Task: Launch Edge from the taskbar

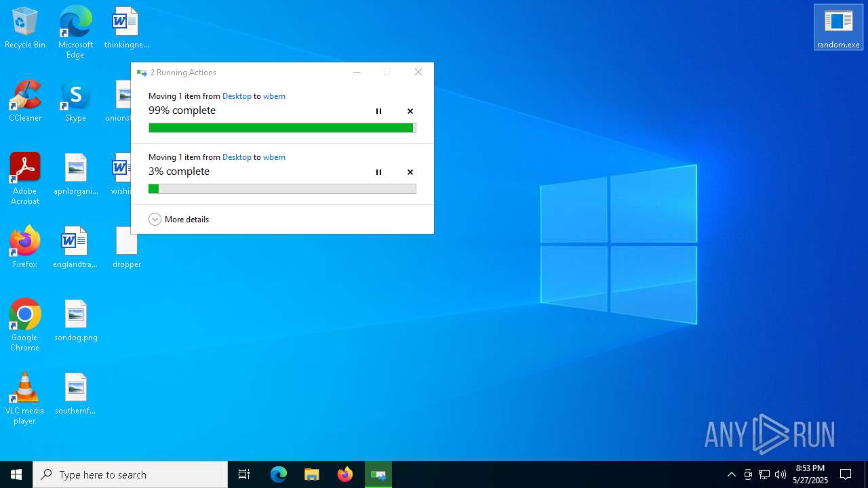Action: coord(279,474)
